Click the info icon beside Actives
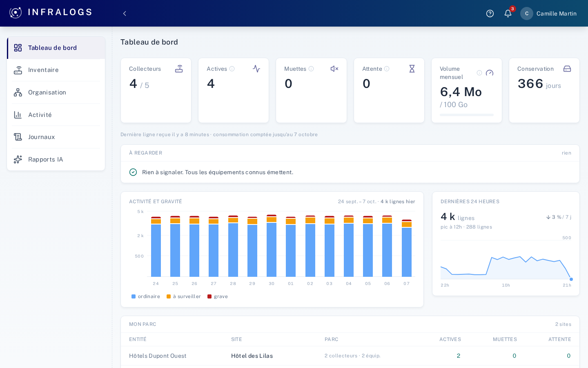 coord(232,69)
